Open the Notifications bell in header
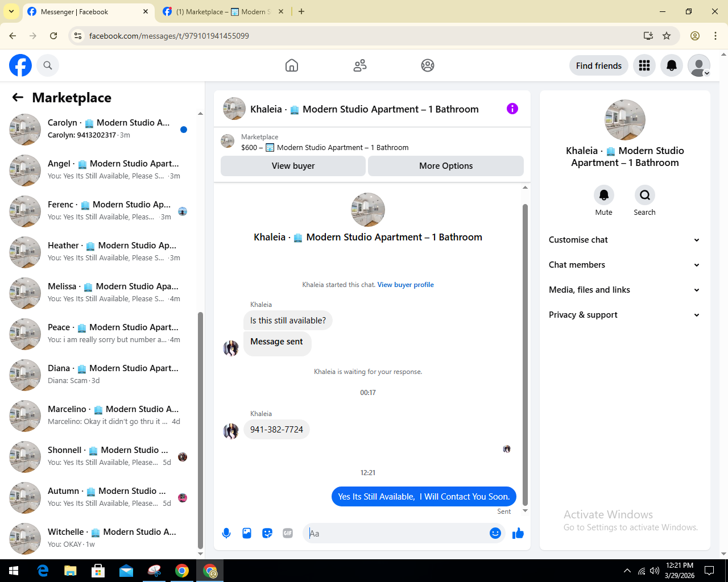This screenshot has height=582, width=728. 672,65
